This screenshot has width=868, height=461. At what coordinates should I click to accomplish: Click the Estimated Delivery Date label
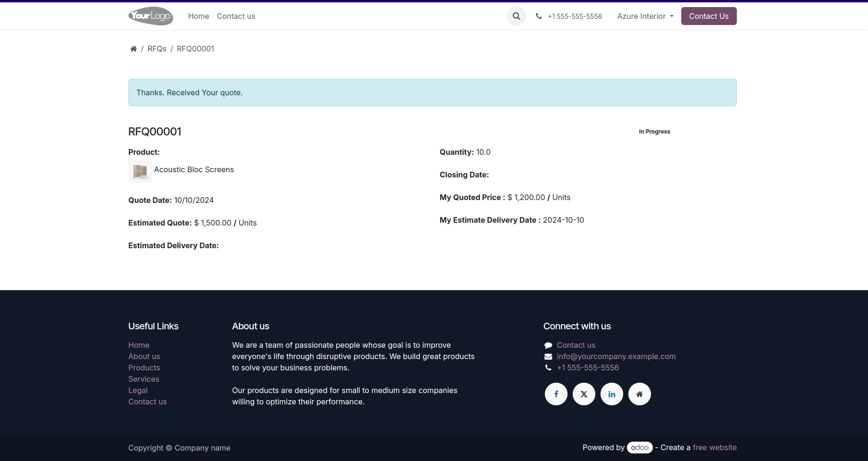[174, 245]
